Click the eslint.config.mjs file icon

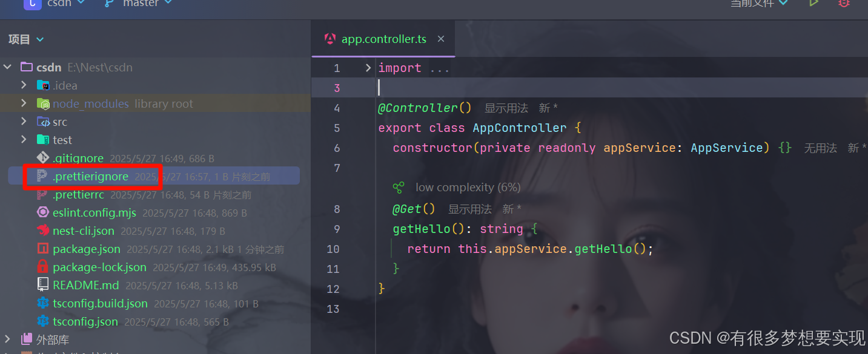click(x=43, y=213)
